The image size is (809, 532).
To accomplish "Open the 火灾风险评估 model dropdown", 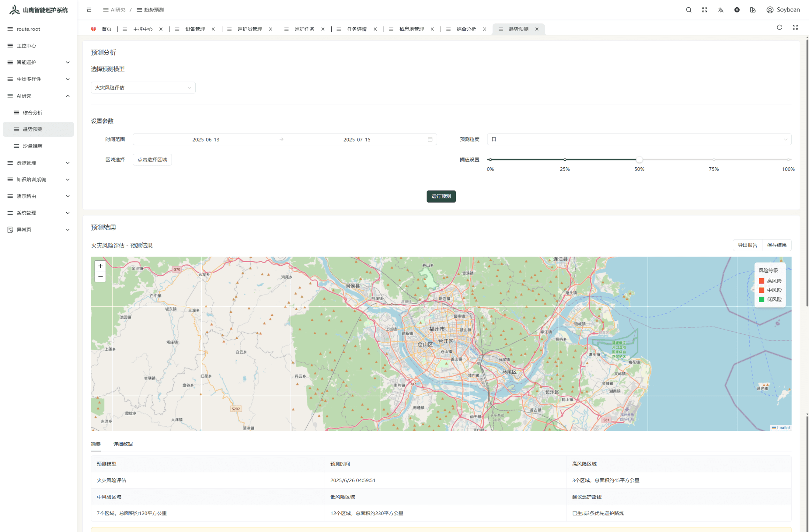I will coord(143,88).
